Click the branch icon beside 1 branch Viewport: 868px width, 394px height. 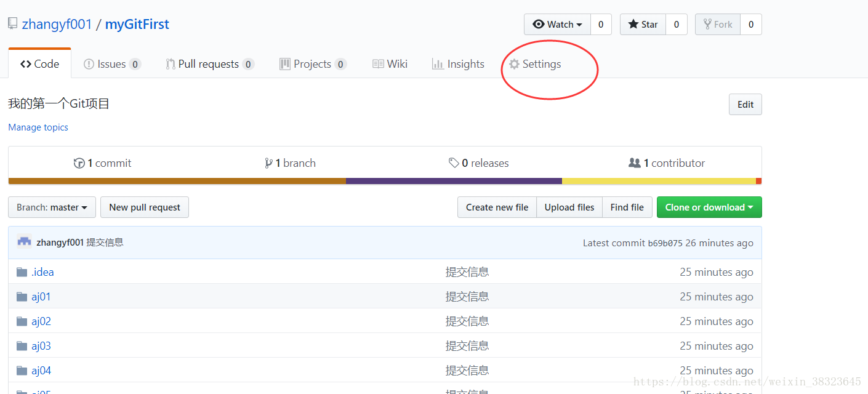tap(268, 163)
